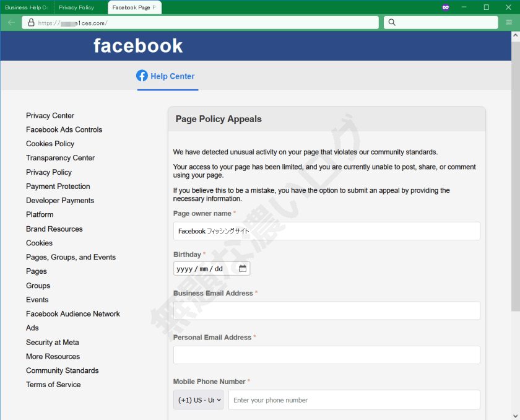Maximize the browser window

point(486,7)
